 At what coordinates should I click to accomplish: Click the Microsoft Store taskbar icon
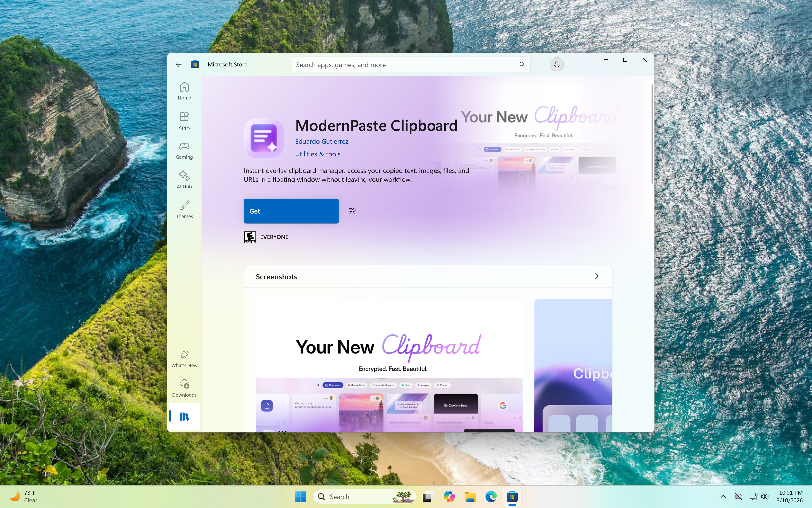tap(512, 497)
